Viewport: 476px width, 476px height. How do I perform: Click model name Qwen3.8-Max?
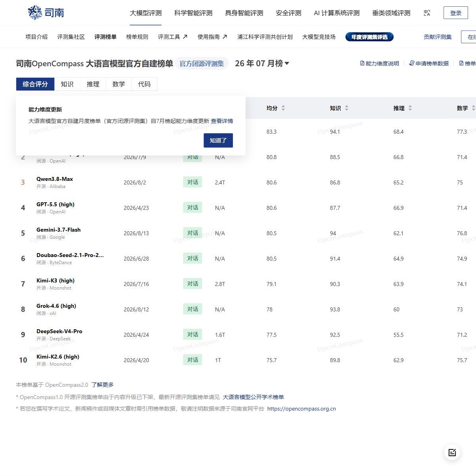click(55, 179)
